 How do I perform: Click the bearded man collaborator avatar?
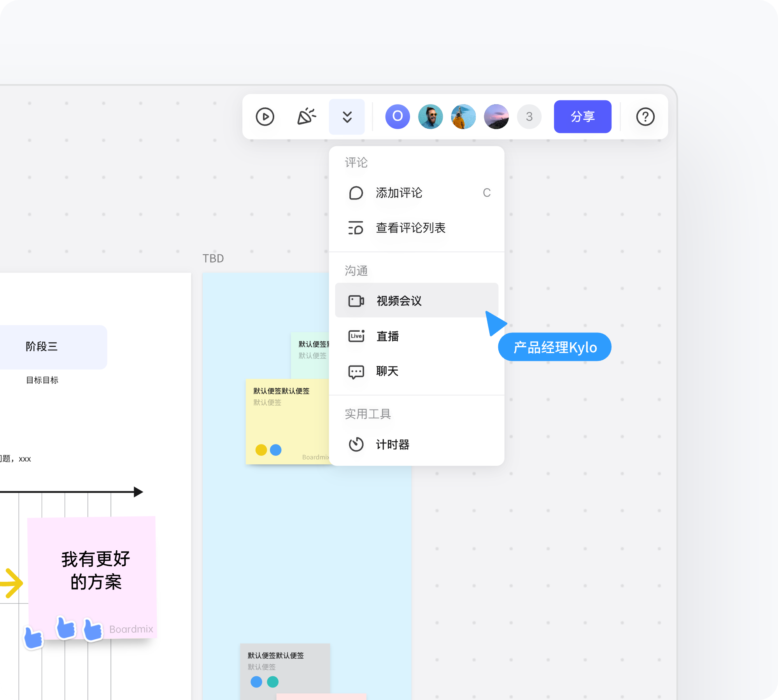tap(430, 117)
